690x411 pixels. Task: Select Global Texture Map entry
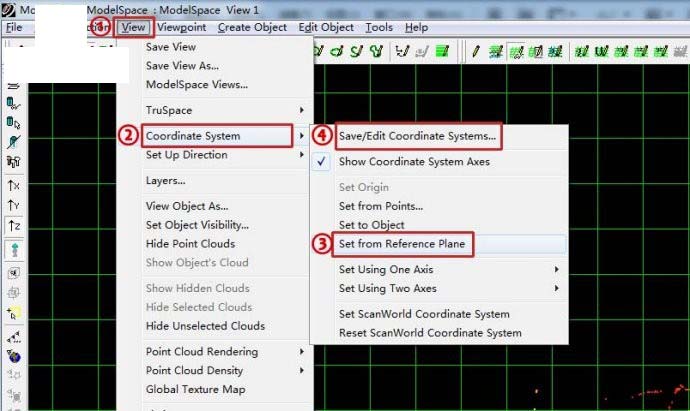point(195,389)
